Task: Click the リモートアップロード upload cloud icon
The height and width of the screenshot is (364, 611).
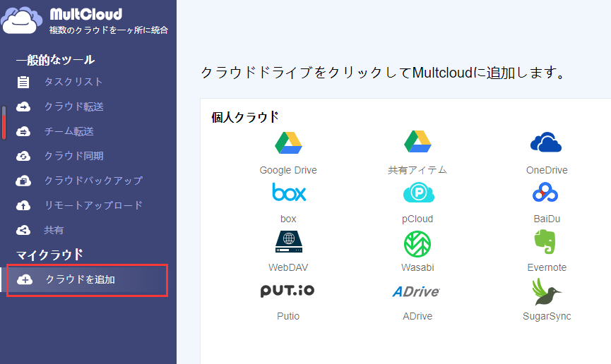Action: (23, 205)
